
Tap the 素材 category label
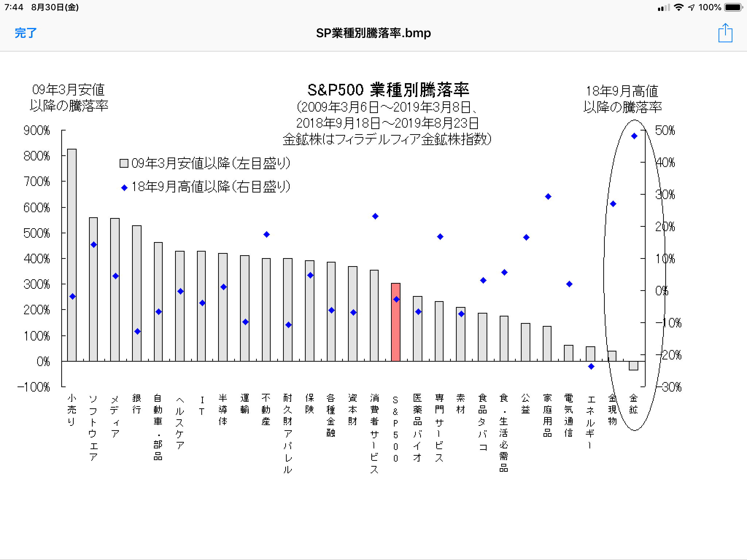click(x=461, y=404)
